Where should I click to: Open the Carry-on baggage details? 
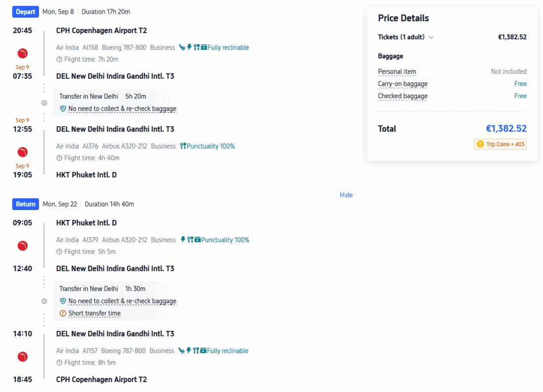(403, 84)
